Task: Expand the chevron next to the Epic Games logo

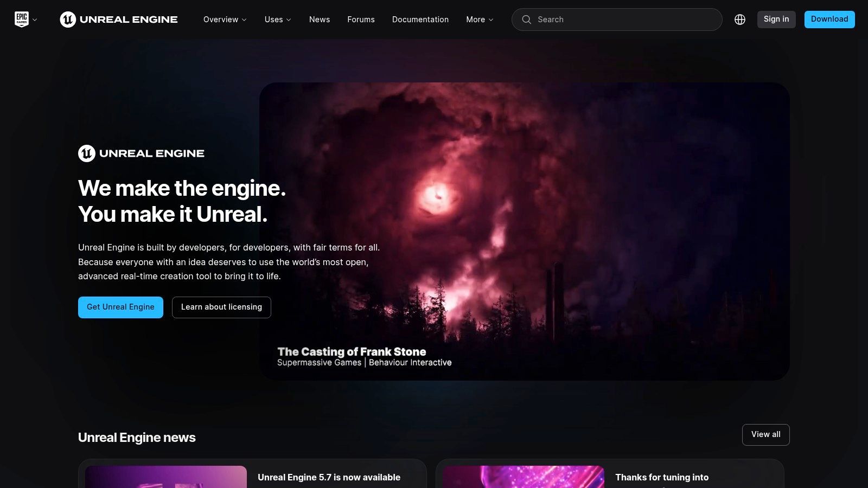Action: click(x=35, y=21)
